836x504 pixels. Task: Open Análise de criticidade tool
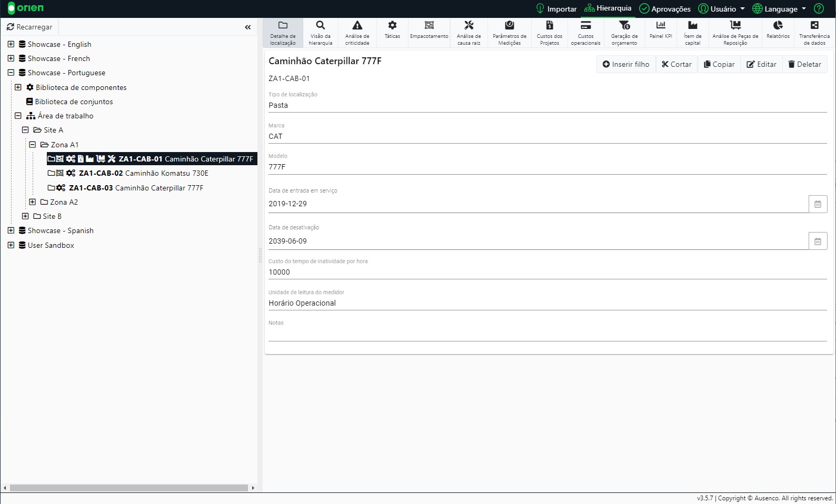[x=357, y=33]
